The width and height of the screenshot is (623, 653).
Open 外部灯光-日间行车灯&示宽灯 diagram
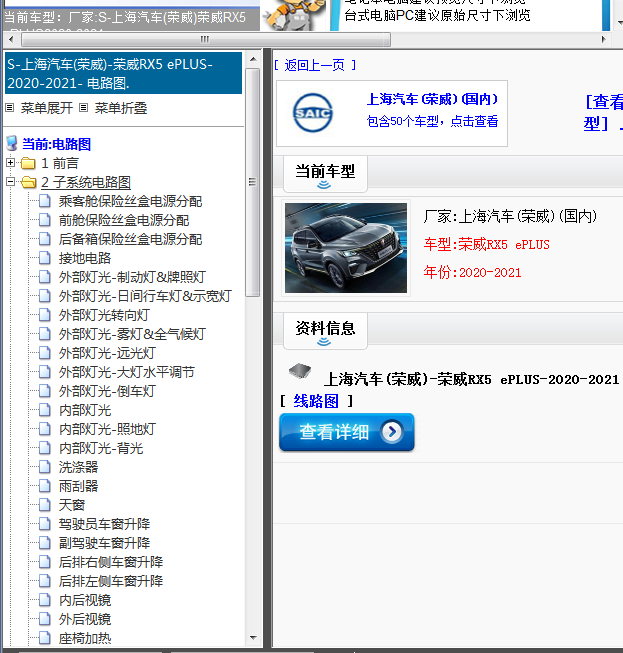(x=145, y=296)
